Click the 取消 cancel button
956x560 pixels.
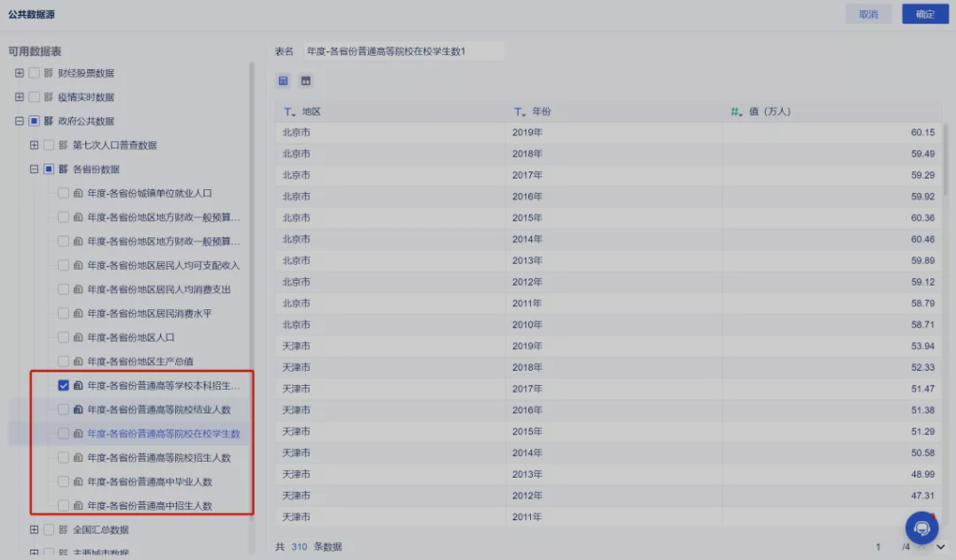pos(868,14)
